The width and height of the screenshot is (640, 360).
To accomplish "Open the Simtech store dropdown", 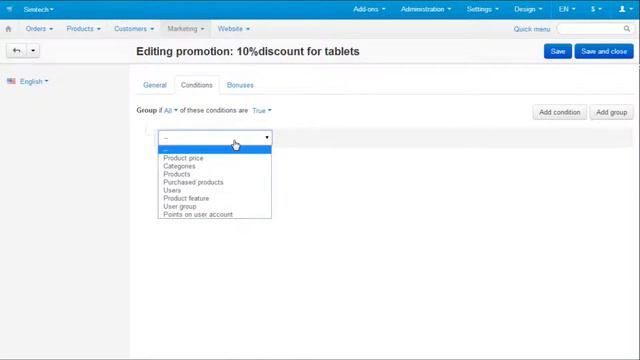I will click(x=38, y=9).
